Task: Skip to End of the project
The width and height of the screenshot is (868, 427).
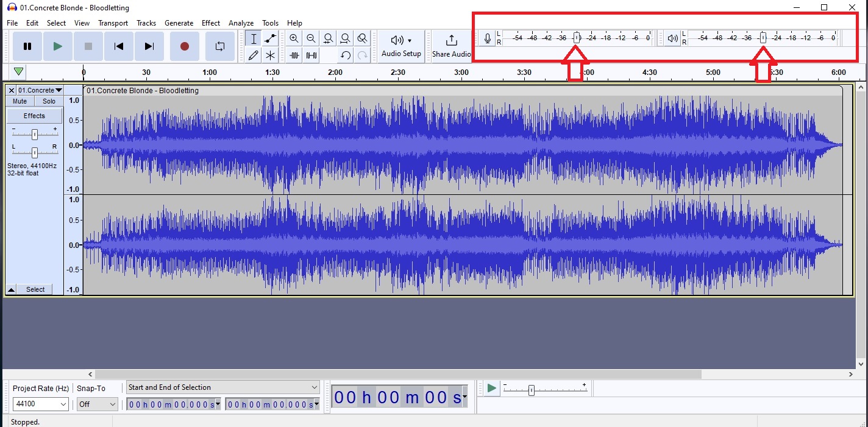Action: 149,46
